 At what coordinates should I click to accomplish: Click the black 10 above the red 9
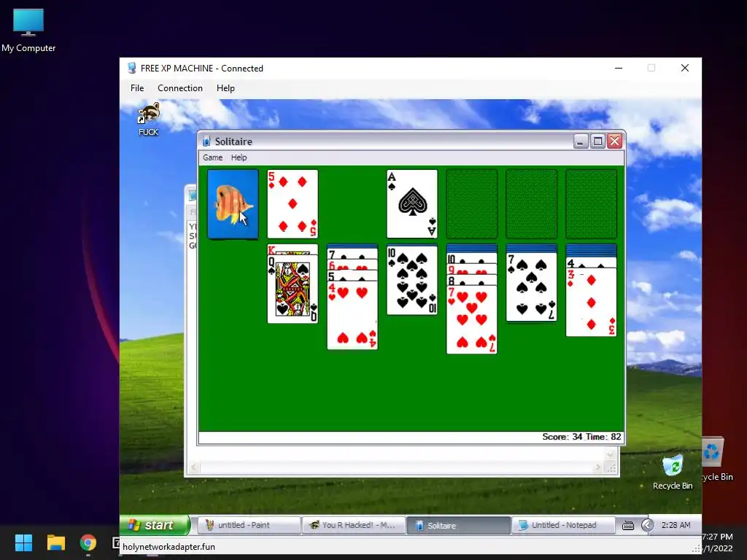click(x=472, y=259)
